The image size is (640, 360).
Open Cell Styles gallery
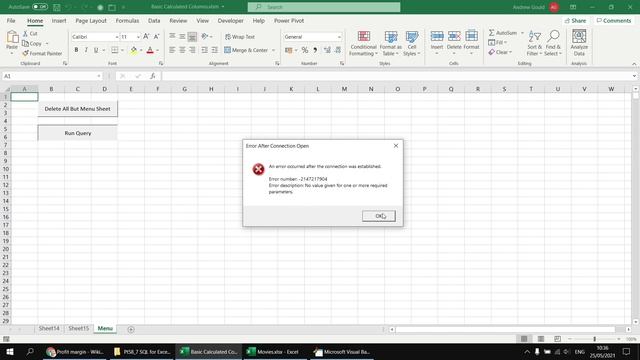coord(412,43)
